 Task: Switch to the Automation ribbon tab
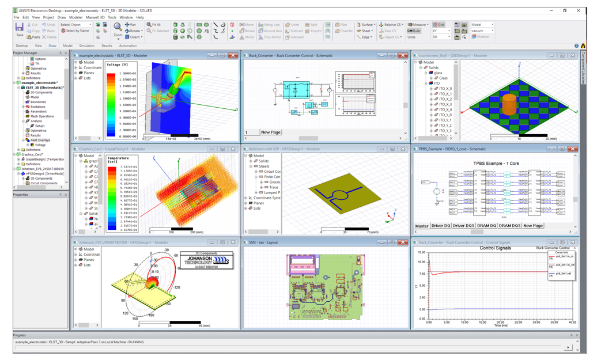pos(128,45)
